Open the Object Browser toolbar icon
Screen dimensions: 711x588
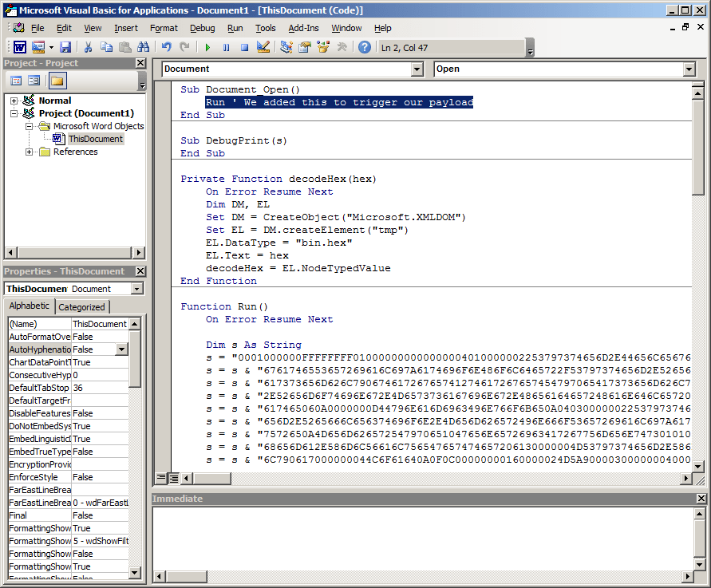(x=323, y=47)
